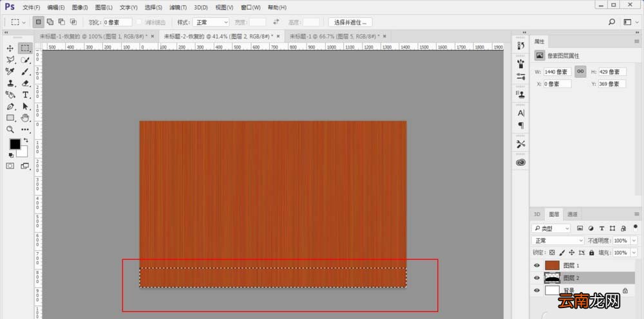Viewport: 644px width, 319px height.
Task: Click the background white color swatch
Action: click(23, 153)
